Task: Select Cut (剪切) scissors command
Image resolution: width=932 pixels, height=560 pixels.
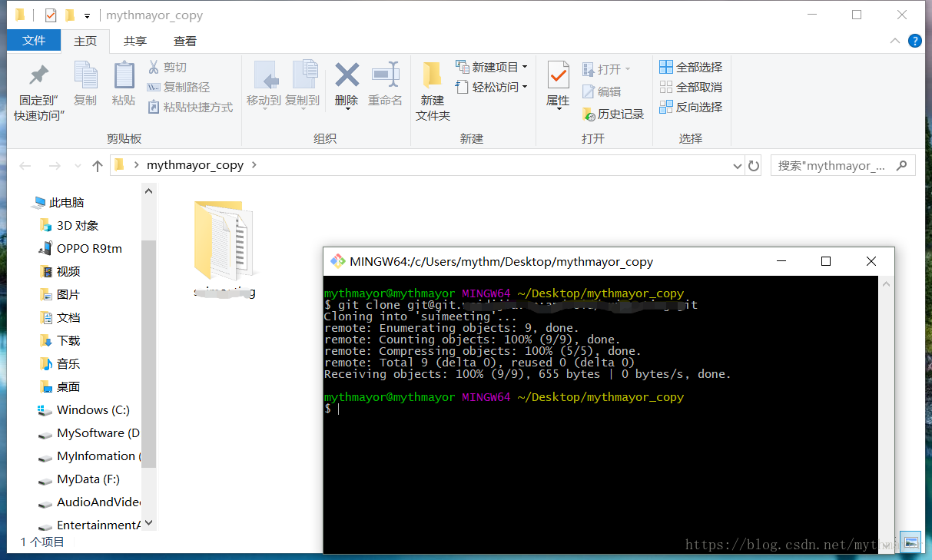Action: click(x=167, y=68)
